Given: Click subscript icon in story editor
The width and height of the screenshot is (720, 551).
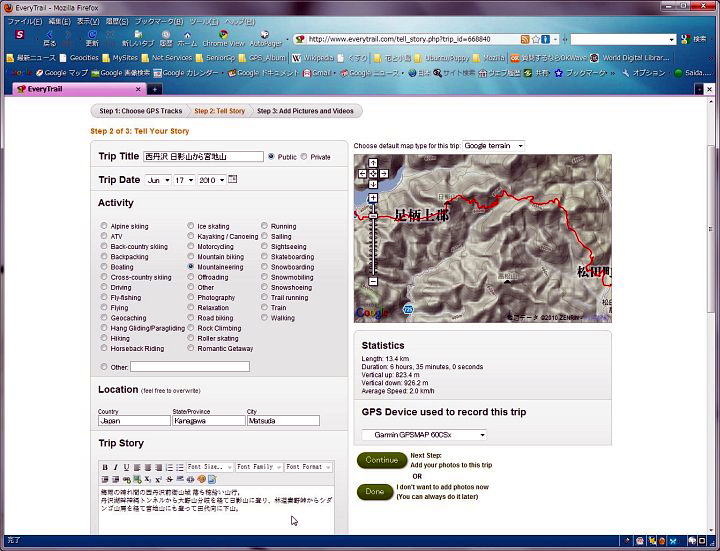Looking at the screenshot, I should tap(147, 479).
